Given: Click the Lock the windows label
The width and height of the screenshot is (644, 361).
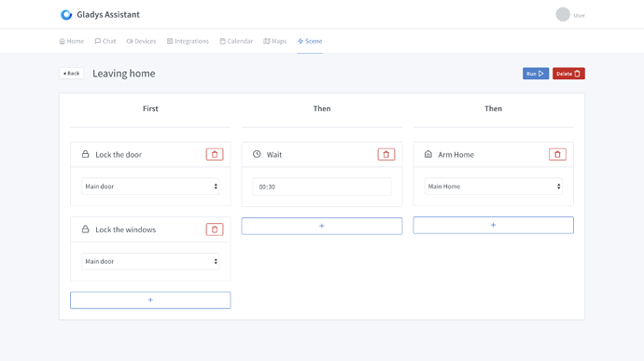Looking at the screenshot, I should point(126,229).
